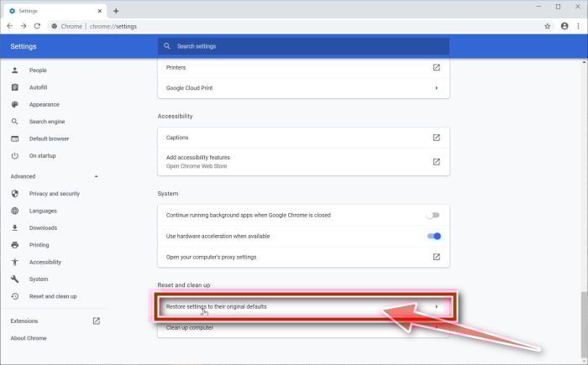
Task: Open Autofill section in sidebar
Action: [39, 87]
